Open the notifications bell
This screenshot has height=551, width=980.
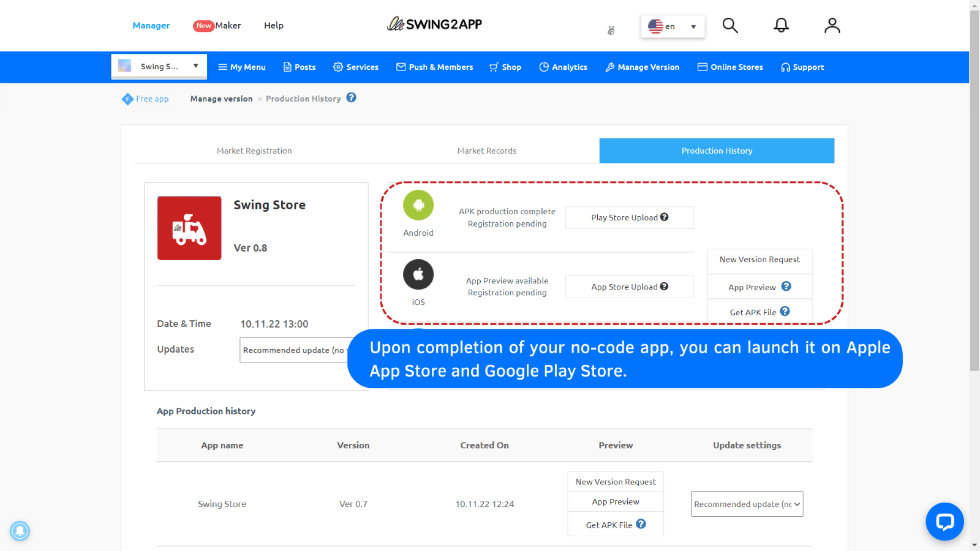tap(781, 25)
